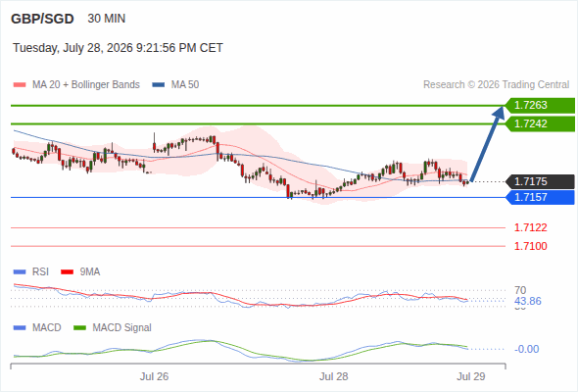578x392 pixels.
Task: Click the Jul 29 date axis label
Action: click(x=471, y=376)
